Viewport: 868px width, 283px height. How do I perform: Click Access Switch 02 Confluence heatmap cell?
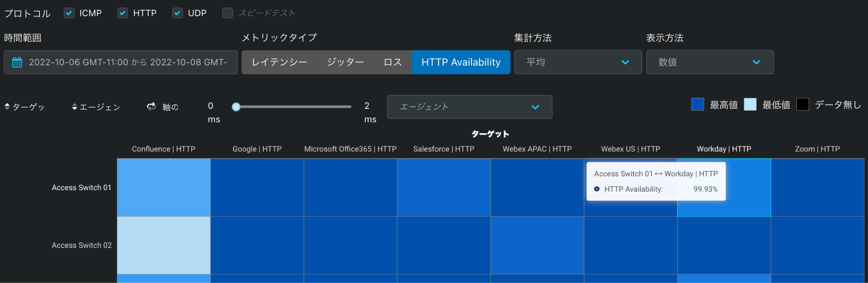coord(164,245)
